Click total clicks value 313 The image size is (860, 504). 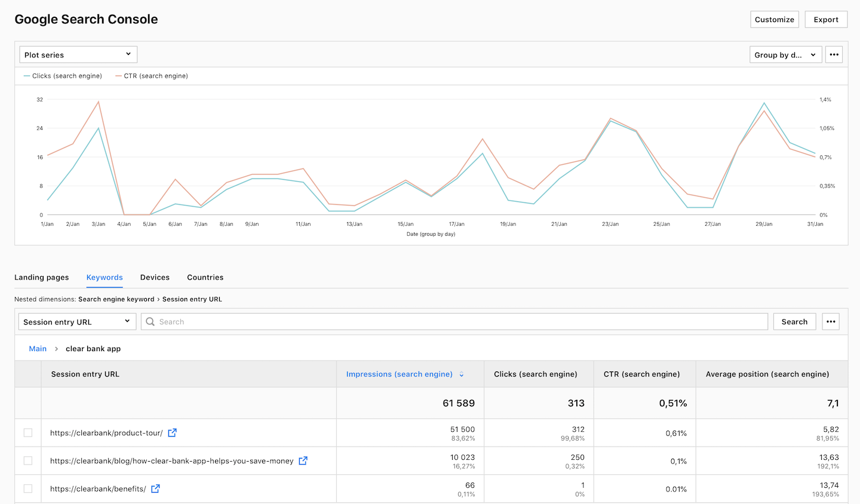coord(576,404)
